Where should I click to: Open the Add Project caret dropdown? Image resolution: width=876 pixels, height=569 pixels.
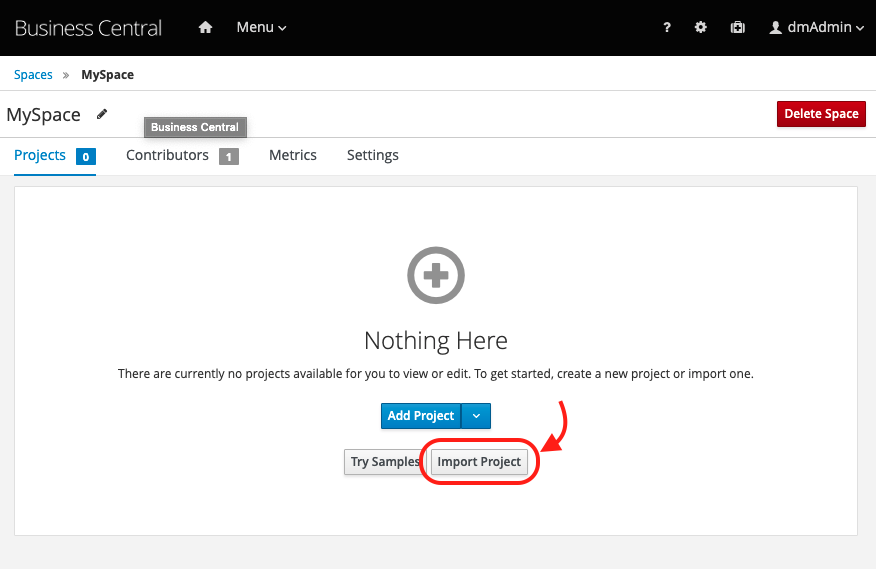(x=476, y=416)
